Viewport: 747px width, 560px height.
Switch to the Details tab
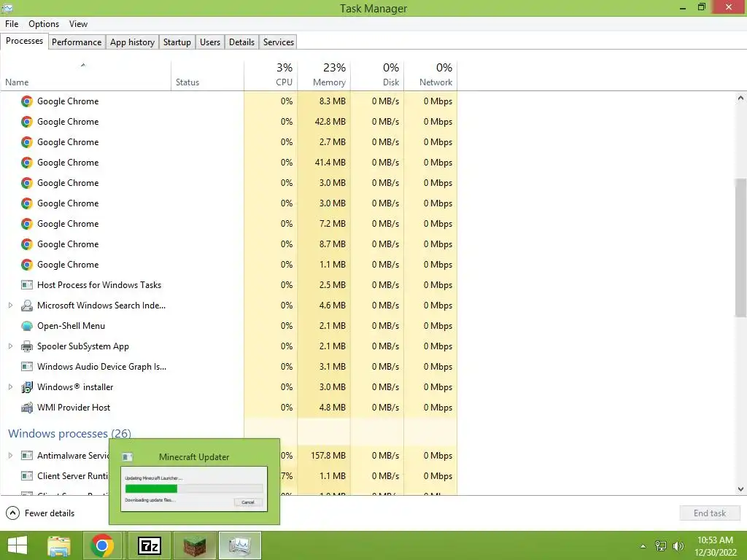tap(241, 42)
